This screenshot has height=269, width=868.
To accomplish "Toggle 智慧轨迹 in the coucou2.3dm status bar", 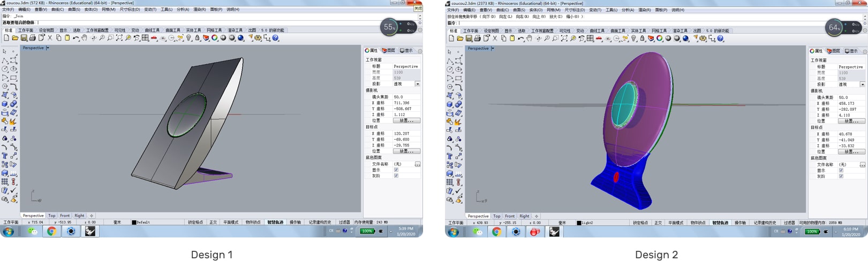I will coord(720,222).
